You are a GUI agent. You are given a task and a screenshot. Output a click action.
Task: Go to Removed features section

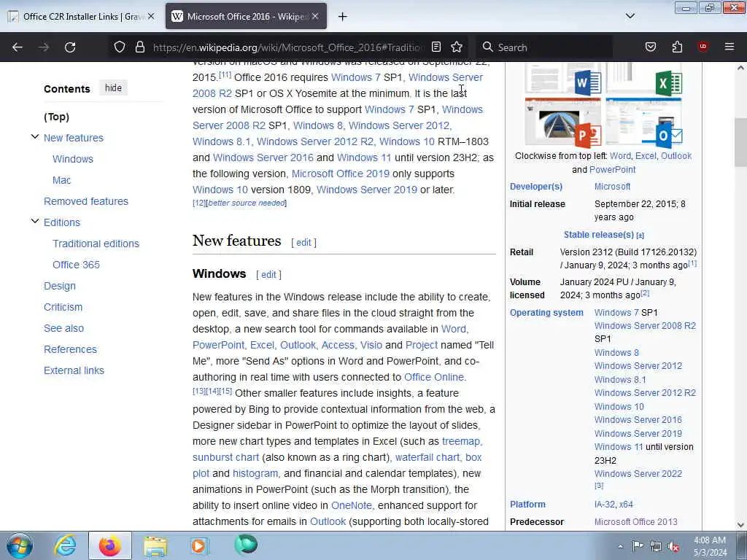click(x=86, y=201)
